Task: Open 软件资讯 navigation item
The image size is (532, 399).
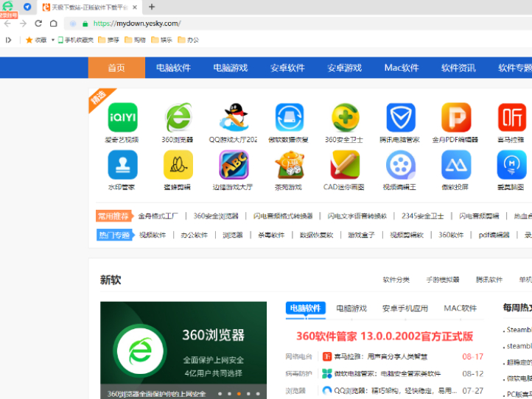Action: click(x=458, y=68)
